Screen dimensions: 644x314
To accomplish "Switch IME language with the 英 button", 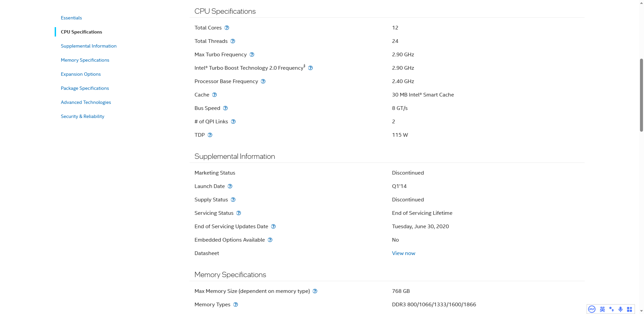I will click(x=602, y=309).
